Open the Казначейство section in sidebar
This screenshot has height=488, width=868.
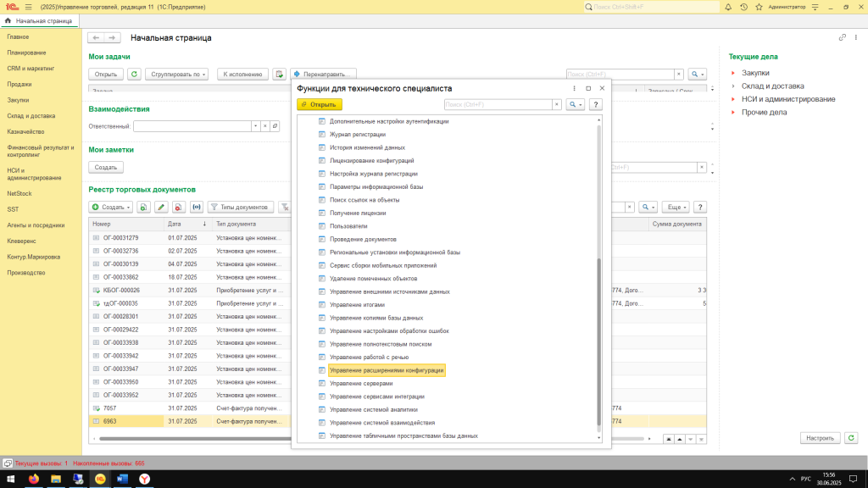tap(25, 131)
